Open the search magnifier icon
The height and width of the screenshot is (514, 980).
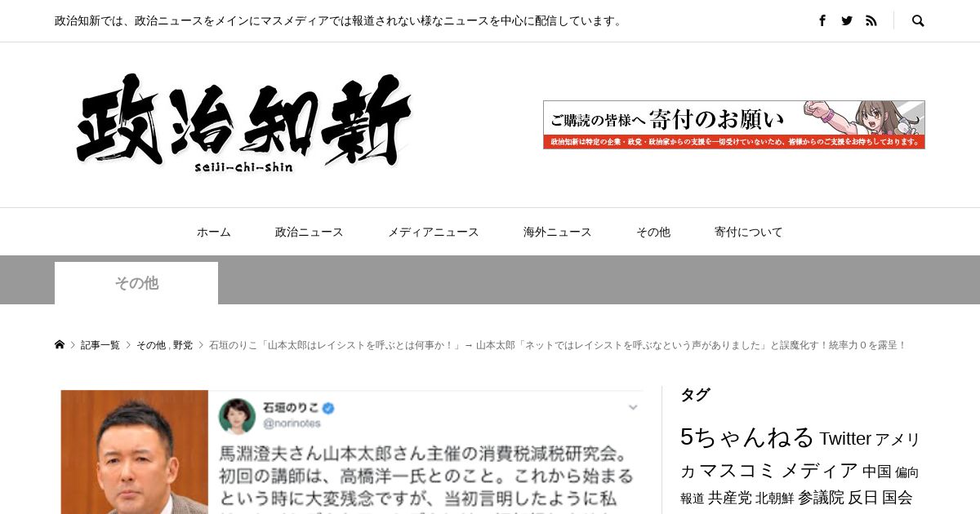(x=918, y=20)
